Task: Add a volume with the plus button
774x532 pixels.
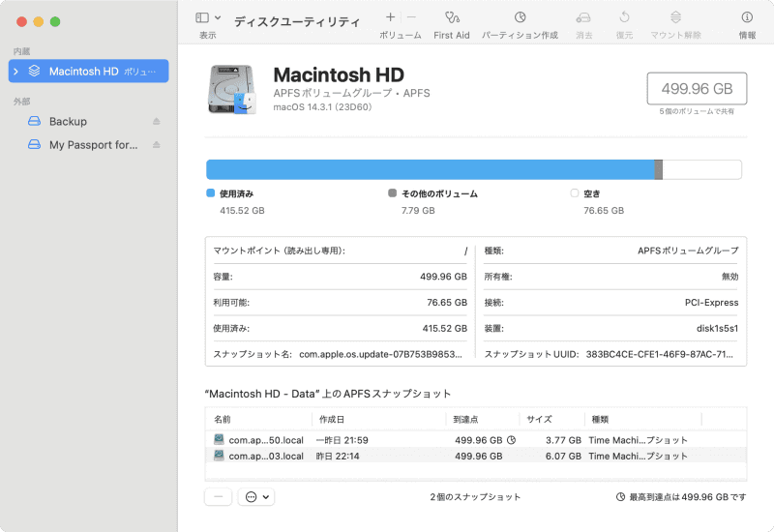Action: point(390,17)
